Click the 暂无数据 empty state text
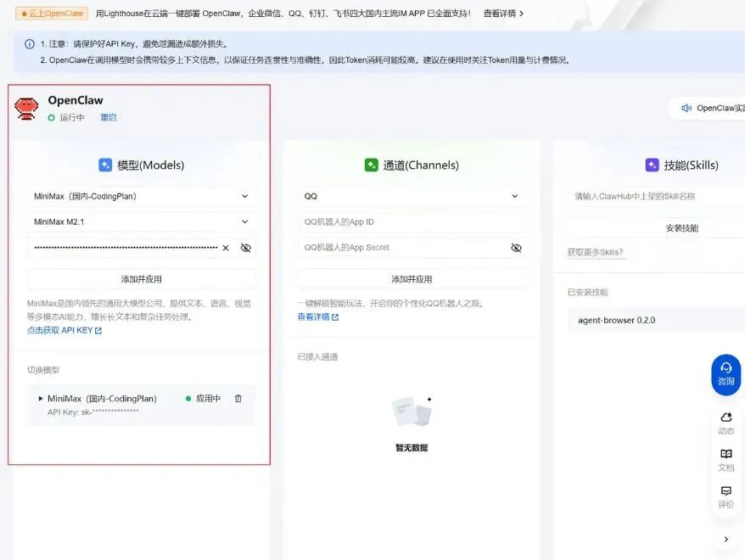Viewport: 745px width, 560px height. 412,447
